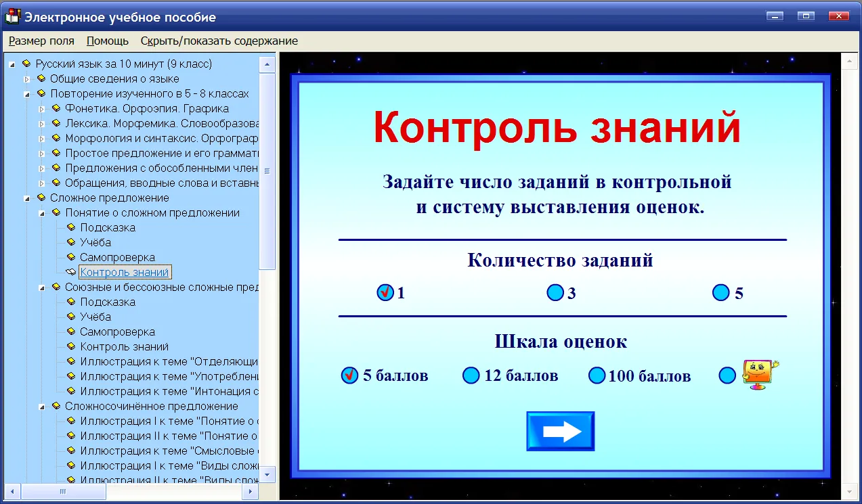The width and height of the screenshot is (862, 504).
Task: Open the Помощь menu
Action: point(108,41)
